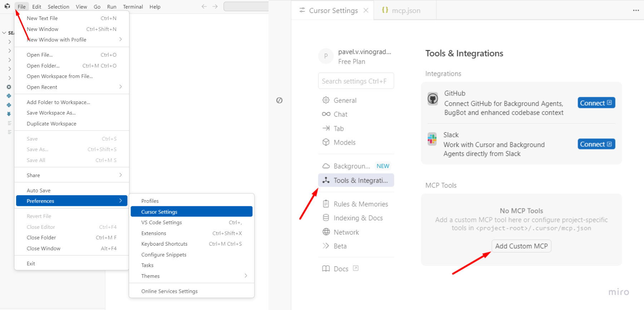The width and height of the screenshot is (644, 310).
Task: Select Open Folder... menu item
Action: click(x=72, y=65)
